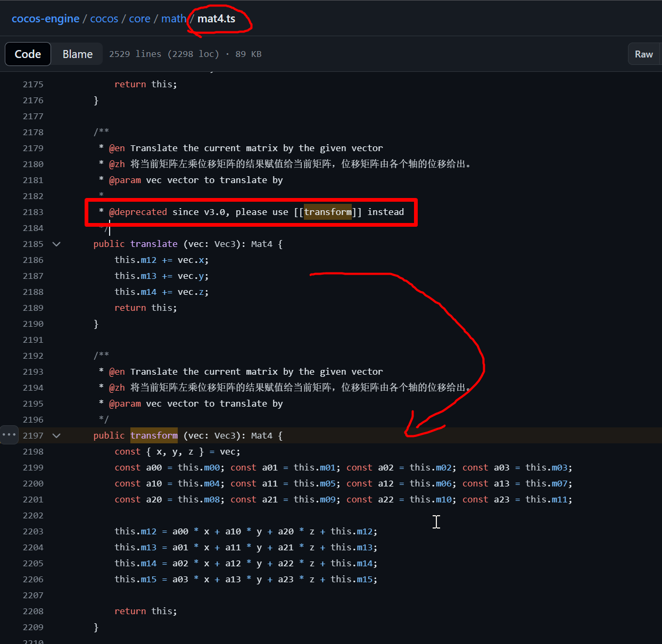Click 'const a13 = this.m07;' declaration

coord(517,483)
